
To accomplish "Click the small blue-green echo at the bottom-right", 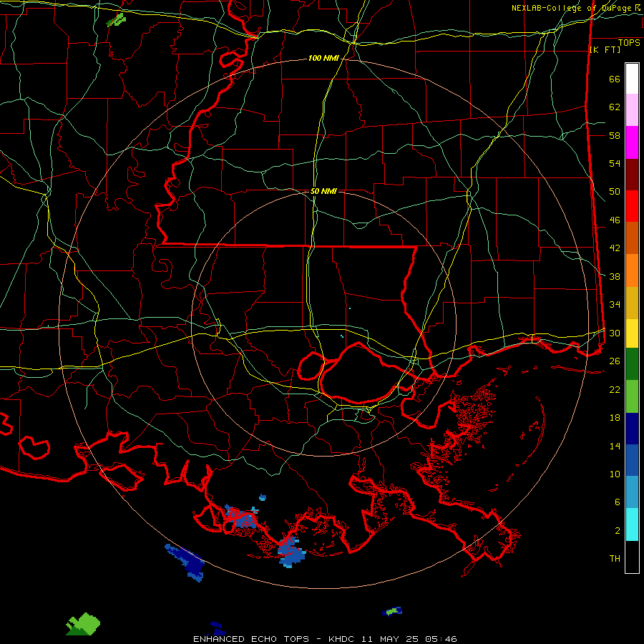I will pyautogui.click(x=392, y=612).
